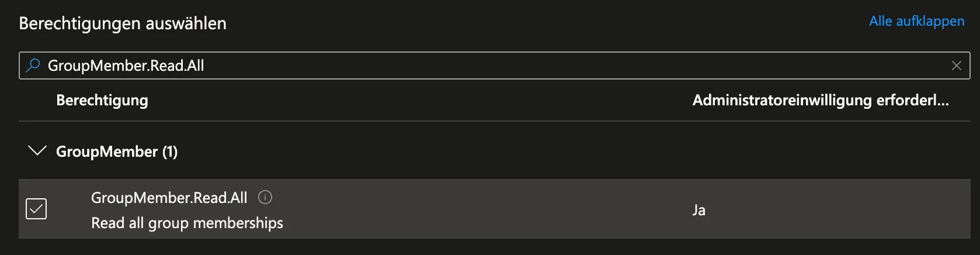Click the magnifier search icon
This screenshot has height=255, width=980.
pos(33,66)
